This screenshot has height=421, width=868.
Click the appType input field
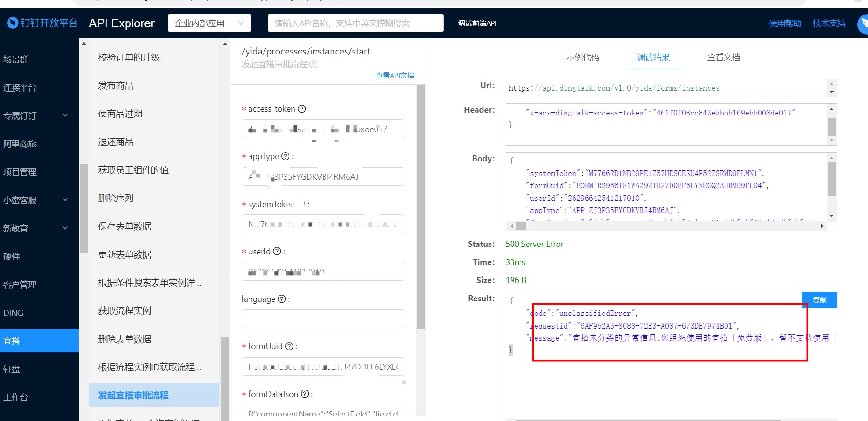[x=323, y=176]
